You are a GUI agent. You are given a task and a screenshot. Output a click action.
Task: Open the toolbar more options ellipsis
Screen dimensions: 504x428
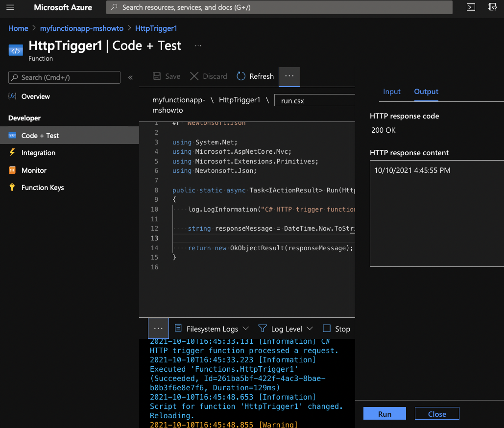pos(289,76)
